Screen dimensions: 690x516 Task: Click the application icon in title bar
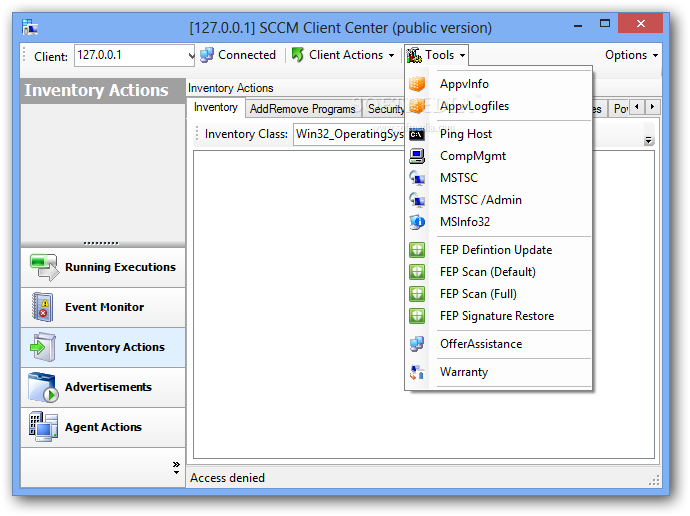click(30, 27)
